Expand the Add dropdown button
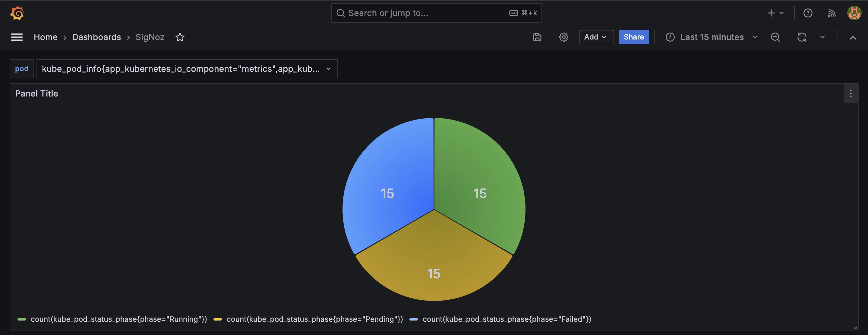This screenshot has width=868, height=335. (x=596, y=37)
